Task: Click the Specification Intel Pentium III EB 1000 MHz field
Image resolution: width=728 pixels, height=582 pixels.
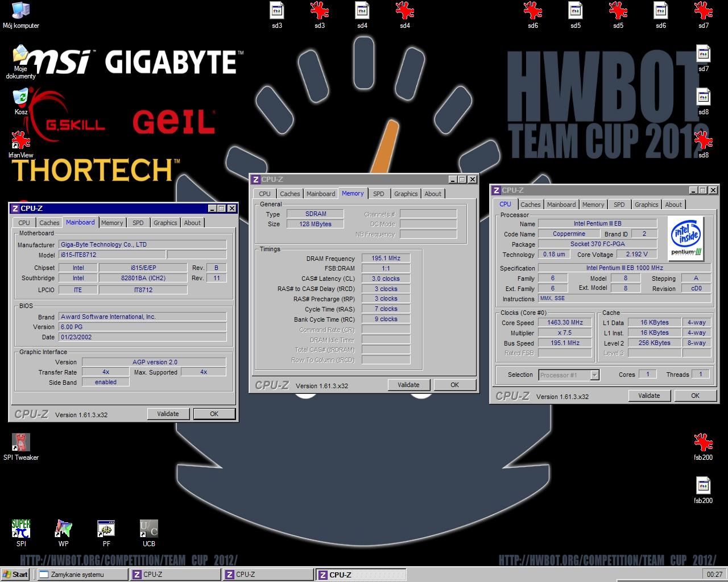Action: pos(624,268)
